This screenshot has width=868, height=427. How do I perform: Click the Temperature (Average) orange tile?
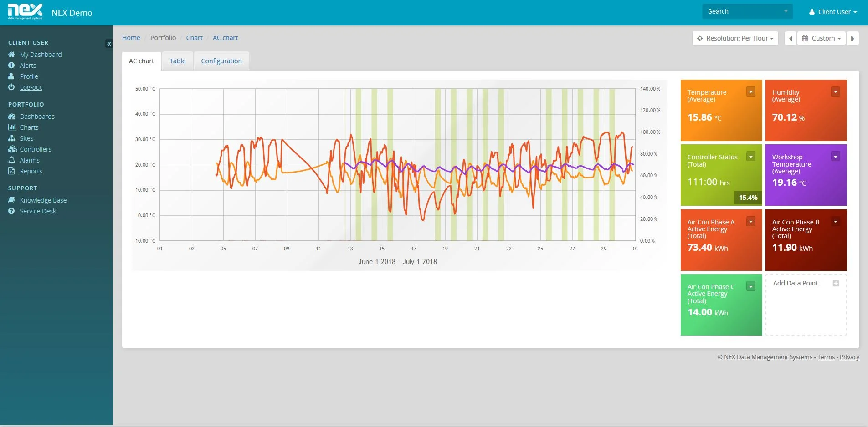(x=721, y=110)
